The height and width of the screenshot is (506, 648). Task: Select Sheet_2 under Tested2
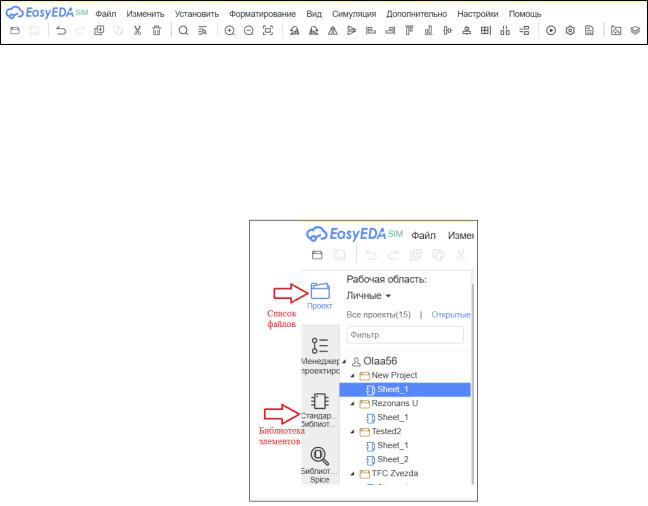388,460
